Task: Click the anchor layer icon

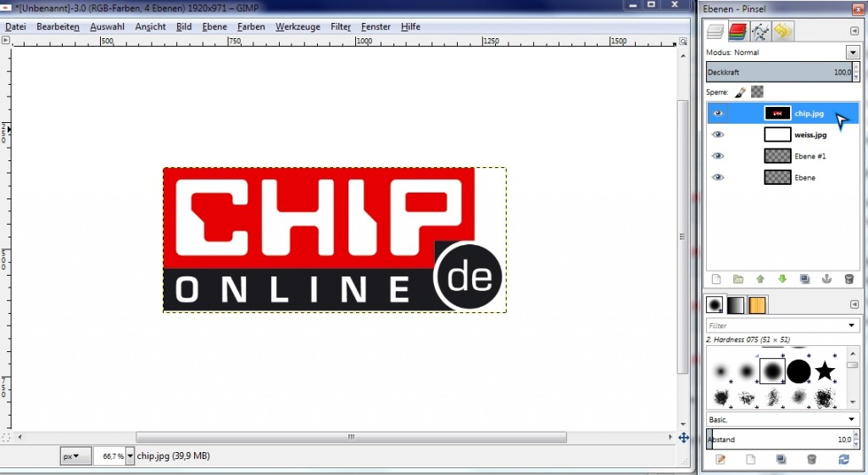Action: pos(826,278)
